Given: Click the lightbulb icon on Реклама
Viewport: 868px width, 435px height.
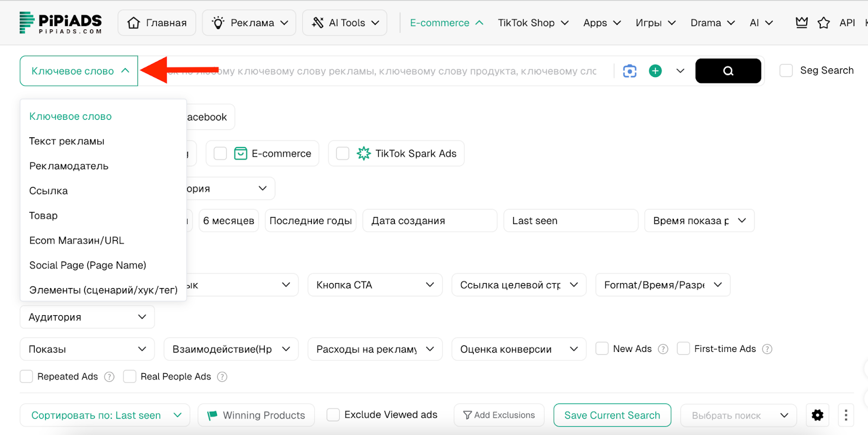Looking at the screenshot, I should click(x=218, y=23).
